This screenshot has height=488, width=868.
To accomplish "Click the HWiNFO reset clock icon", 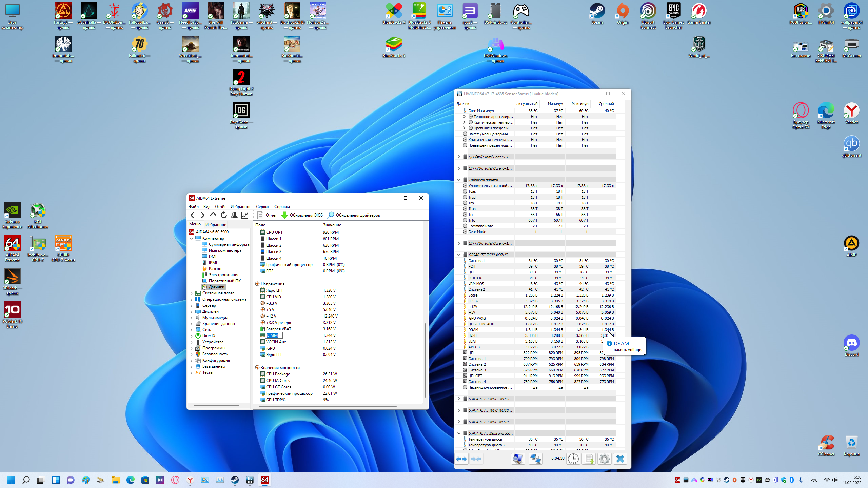I will pos(573,459).
